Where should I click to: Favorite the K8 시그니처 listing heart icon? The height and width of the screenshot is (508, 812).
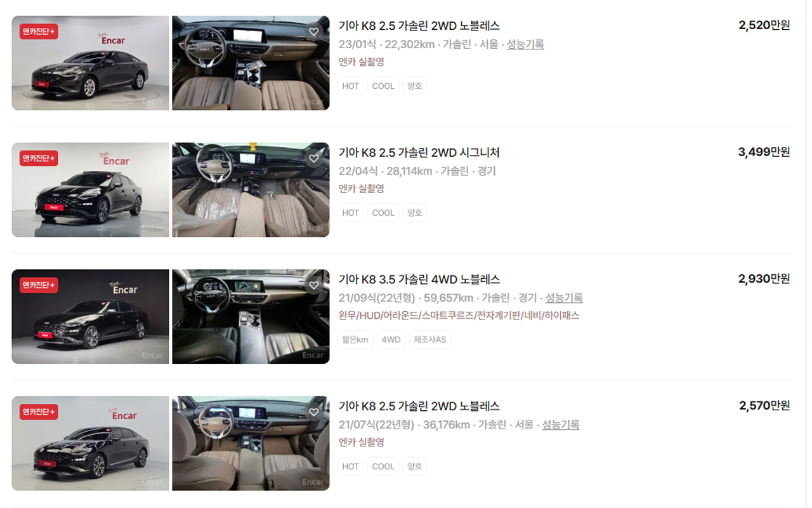pos(313,159)
